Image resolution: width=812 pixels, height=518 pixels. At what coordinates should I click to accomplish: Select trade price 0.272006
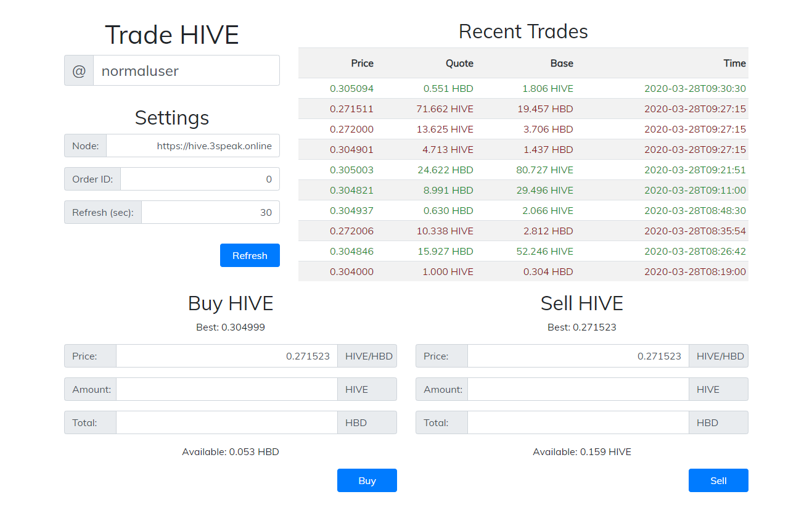(351, 231)
